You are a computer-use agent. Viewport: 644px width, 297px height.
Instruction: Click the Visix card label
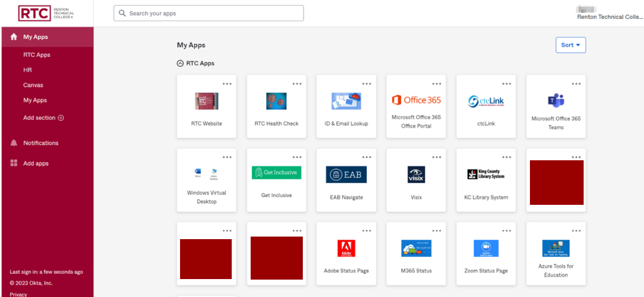click(x=416, y=197)
